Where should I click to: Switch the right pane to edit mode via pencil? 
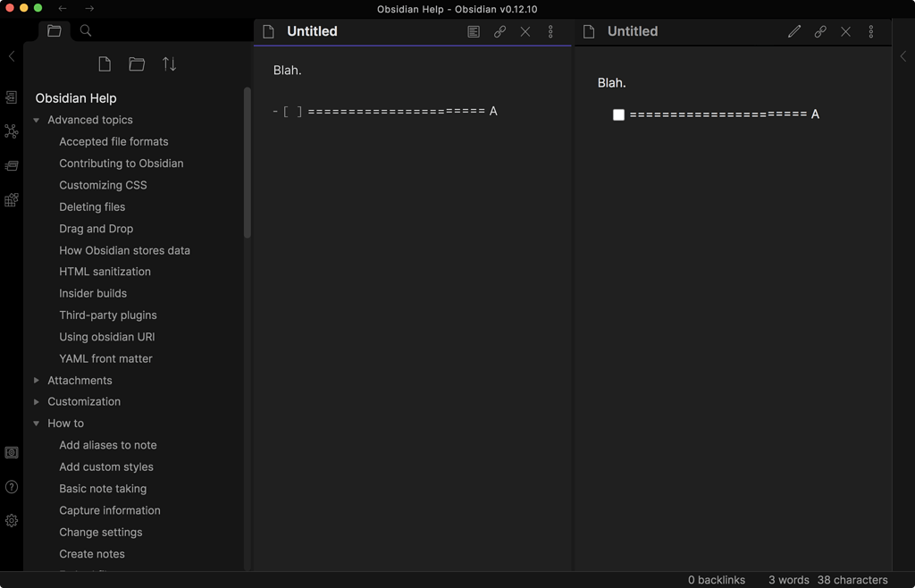(x=794, y=31)
